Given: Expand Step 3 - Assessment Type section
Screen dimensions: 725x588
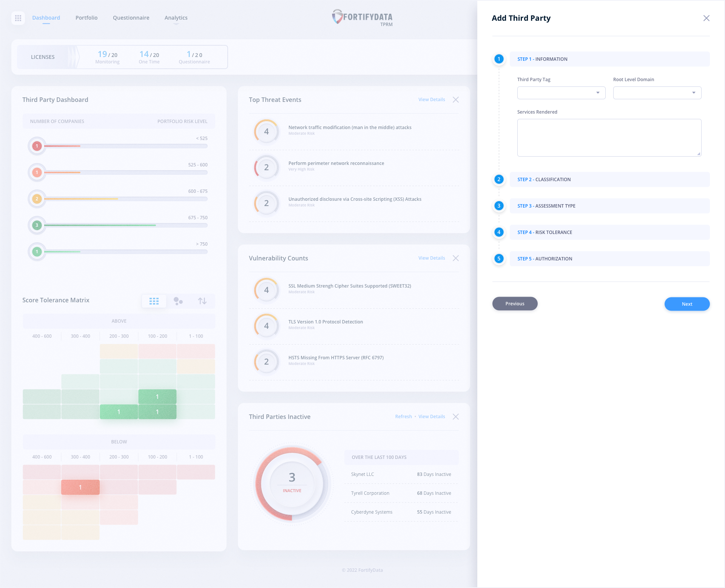Looking at the screenshot, I should point(609,206).
